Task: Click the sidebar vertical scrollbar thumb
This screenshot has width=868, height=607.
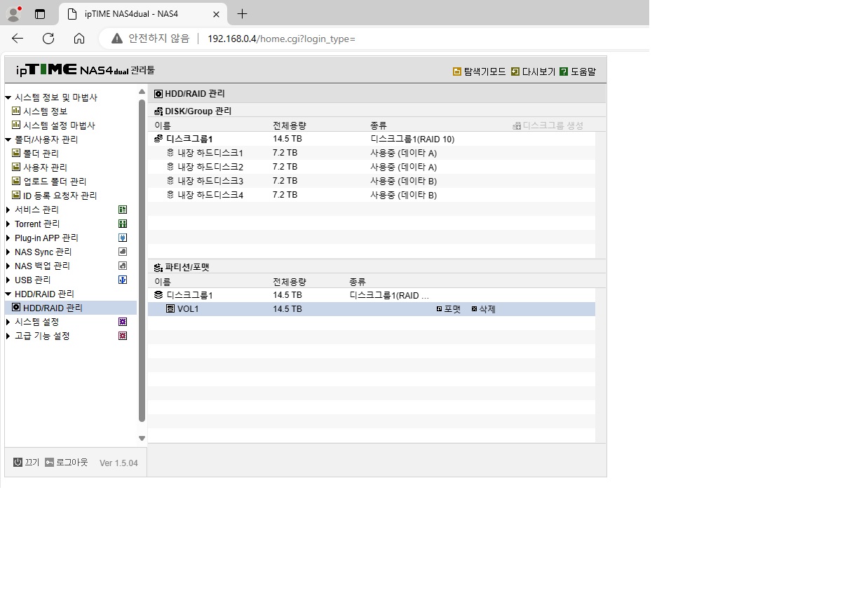Action: [142, 261]
